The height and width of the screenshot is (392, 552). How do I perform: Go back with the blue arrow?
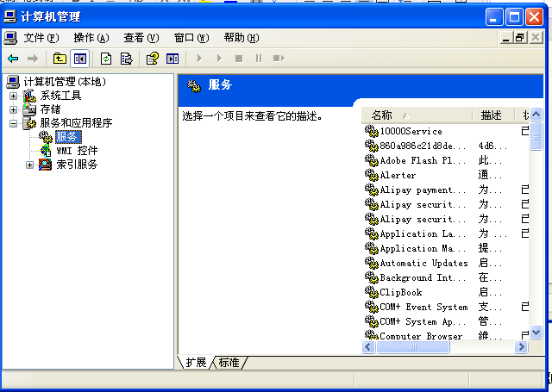(13, 59)
